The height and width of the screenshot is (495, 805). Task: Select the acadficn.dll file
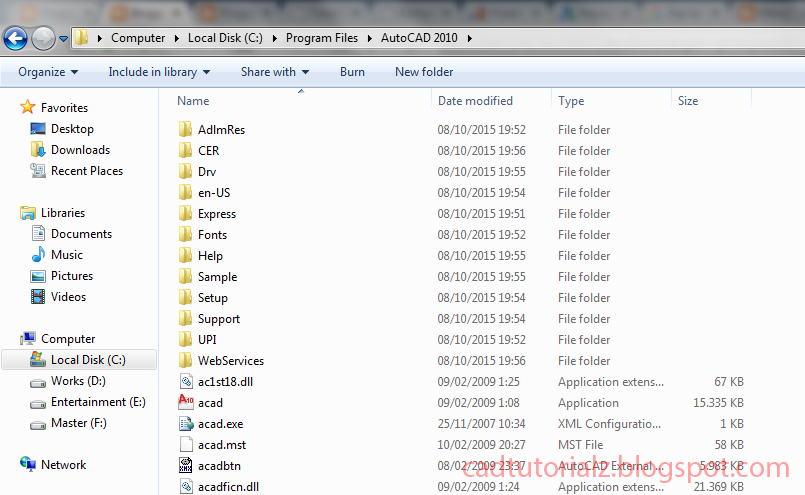228,487
